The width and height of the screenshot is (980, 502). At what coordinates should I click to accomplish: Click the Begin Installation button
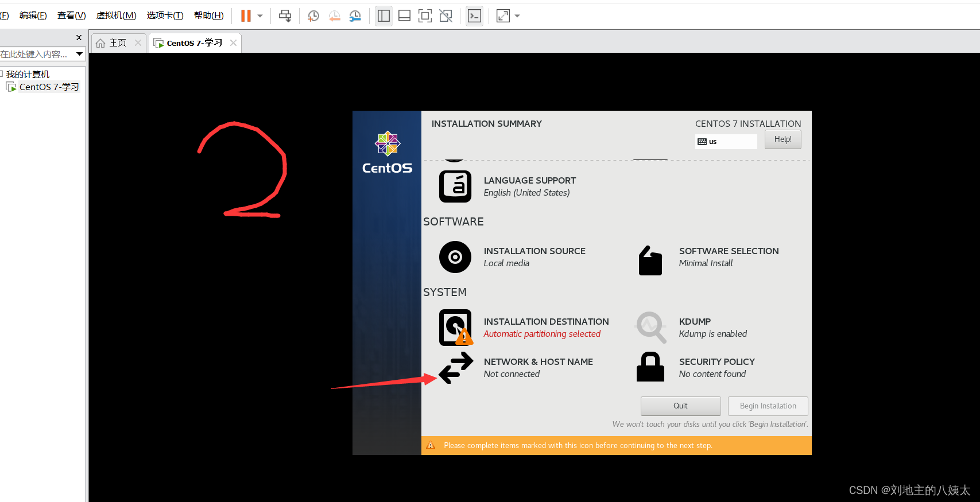click(768, 406)
